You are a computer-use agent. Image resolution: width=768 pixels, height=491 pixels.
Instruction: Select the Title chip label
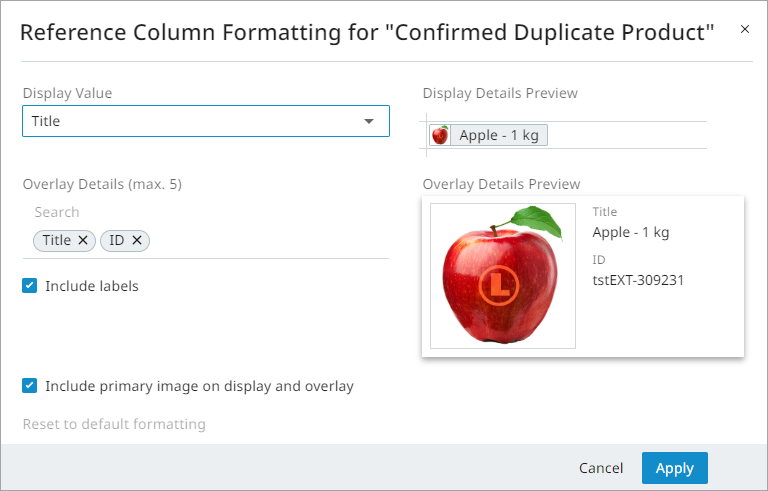point(56,240)
